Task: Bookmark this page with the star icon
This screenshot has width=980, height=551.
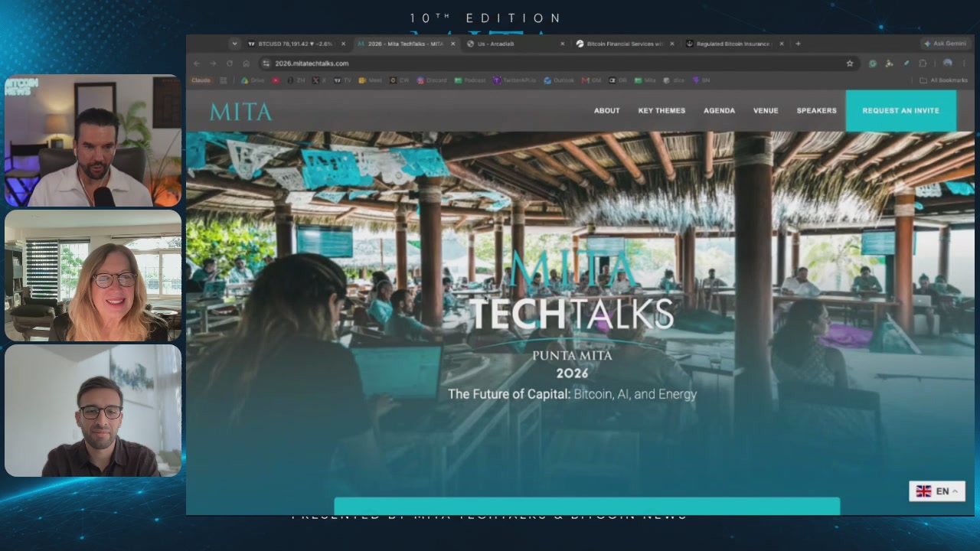Action: [x=850, y=64]
